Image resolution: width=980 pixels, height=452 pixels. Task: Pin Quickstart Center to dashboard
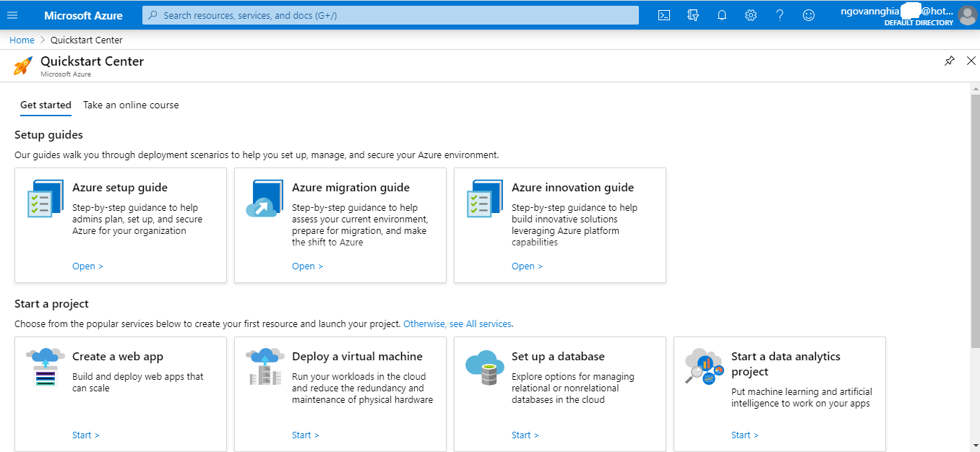coord(950,61)
